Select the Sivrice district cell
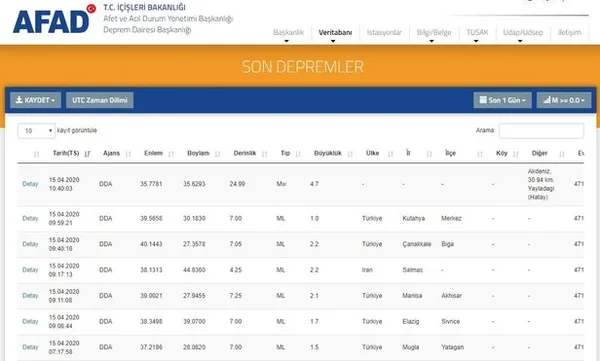Screen dimensions: 600x361 tap(450, 321)
